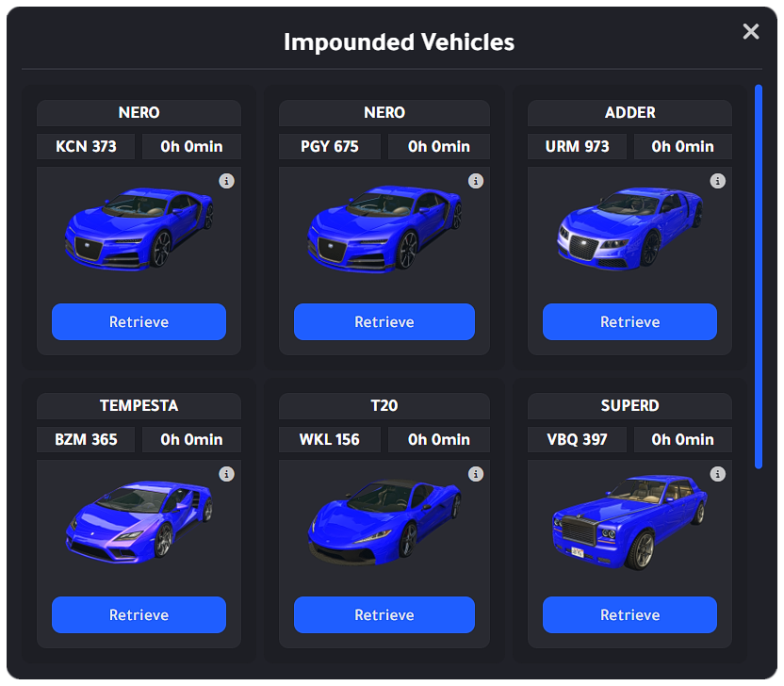Click the URM 973 license plate label
784x686 pixels.
pos(577,147)
